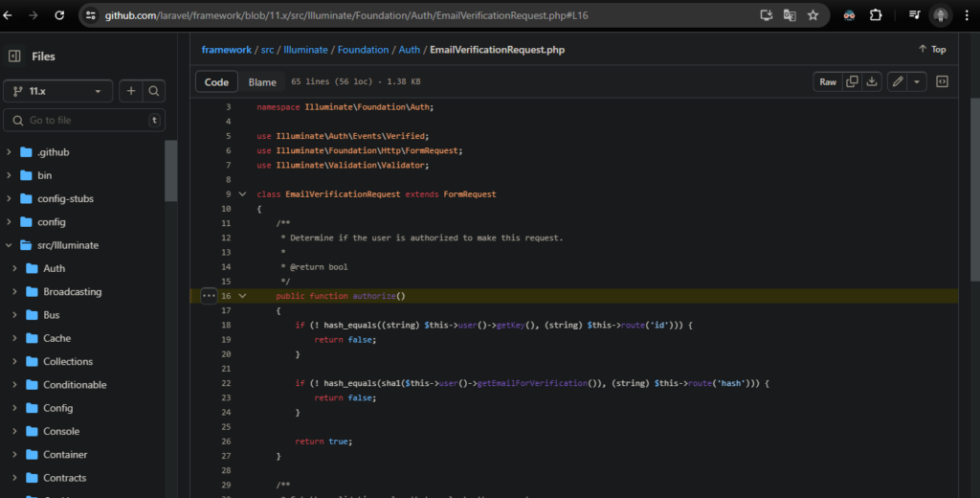Open line 16 actions ellipsis menu
Screen dimensions: 980x498
(x=208, y=296)
